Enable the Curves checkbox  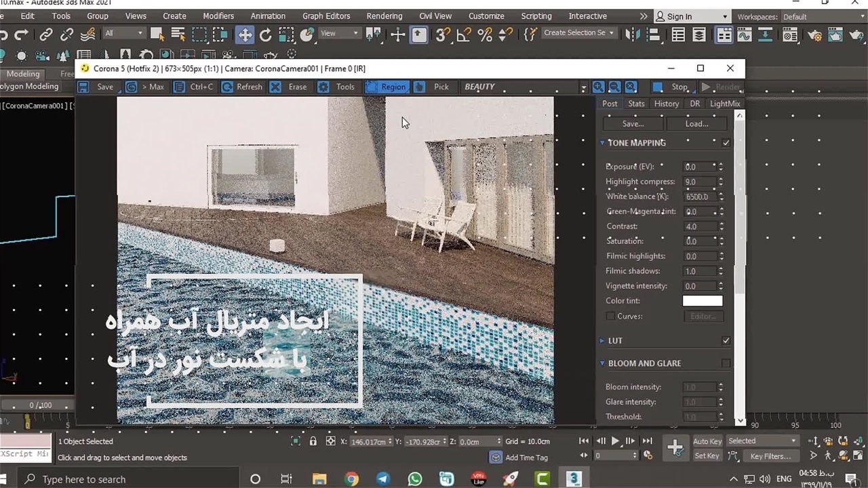[610, 317]
